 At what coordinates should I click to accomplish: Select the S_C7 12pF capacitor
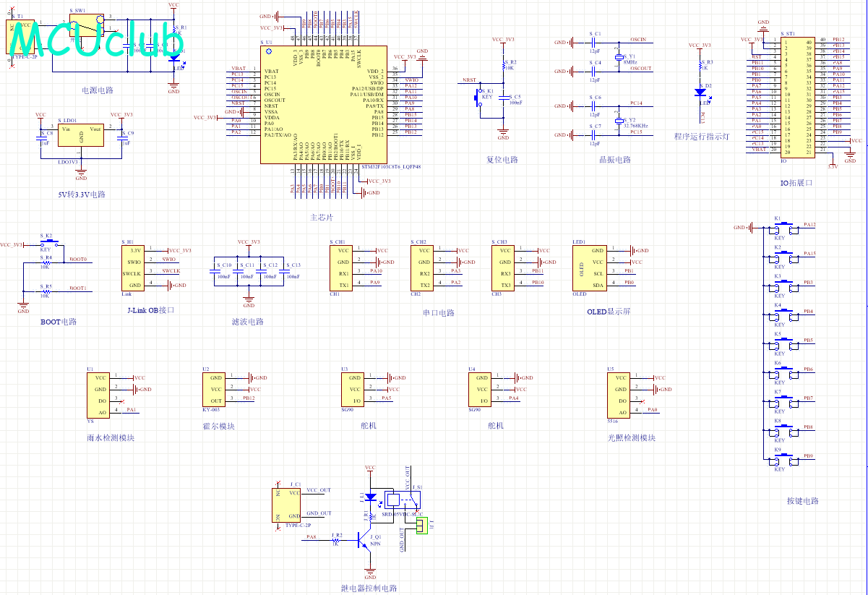tap(593, 134)
